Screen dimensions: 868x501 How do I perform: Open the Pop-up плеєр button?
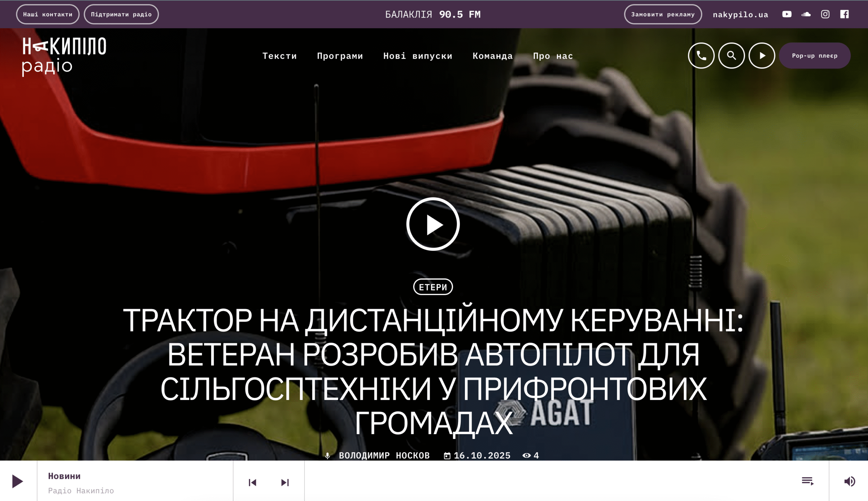[x=814, y=56]
